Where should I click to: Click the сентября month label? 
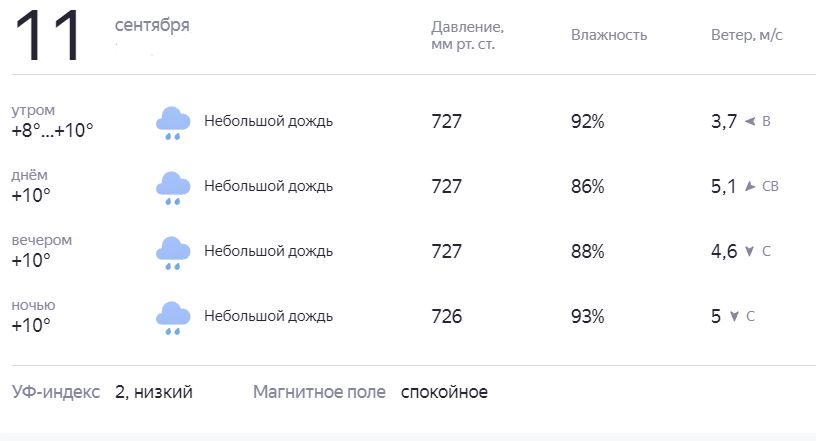[x=152, y=25]
